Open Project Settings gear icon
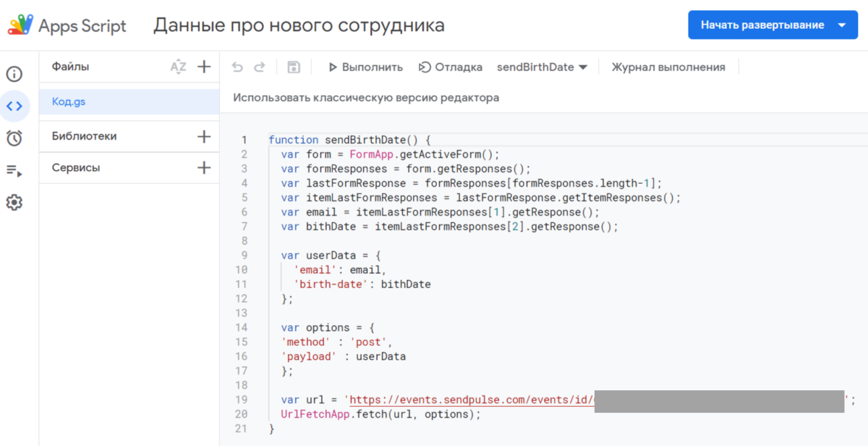The image size is (868, 446). [x=14, y=202]
